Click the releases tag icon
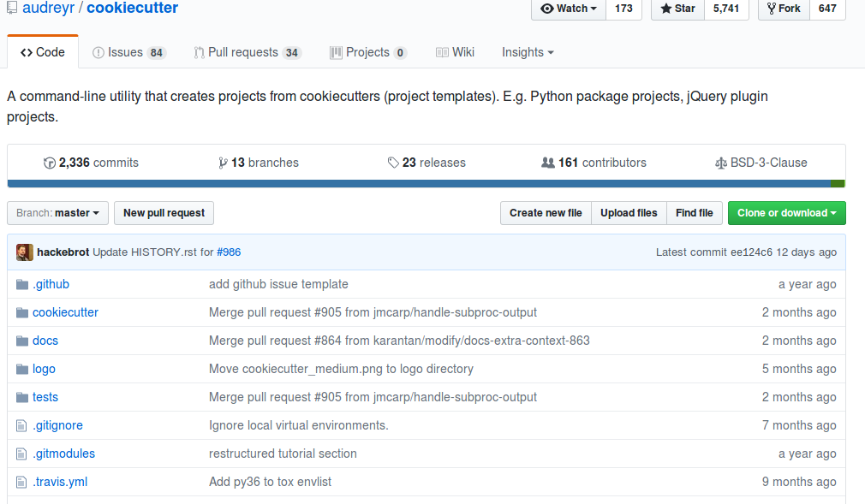 pyautogui.click(x=393, y=163)
